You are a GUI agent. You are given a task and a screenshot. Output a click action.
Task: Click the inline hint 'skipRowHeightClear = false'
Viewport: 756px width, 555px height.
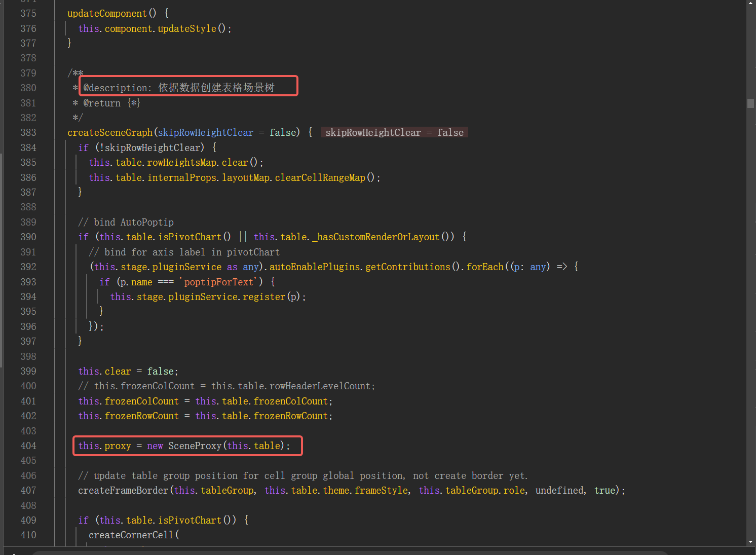click(394, 133)
